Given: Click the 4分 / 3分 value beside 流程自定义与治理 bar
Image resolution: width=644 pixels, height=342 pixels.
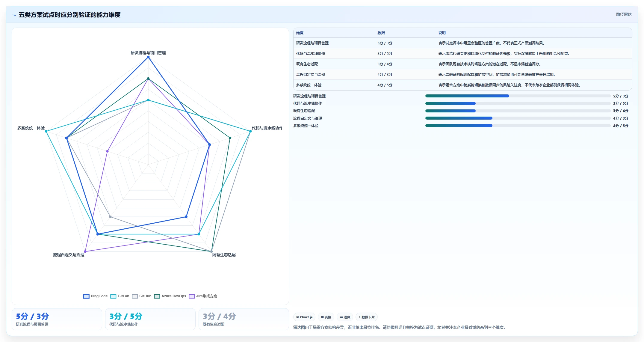Looking at the screenshot, I should (621, 118).
